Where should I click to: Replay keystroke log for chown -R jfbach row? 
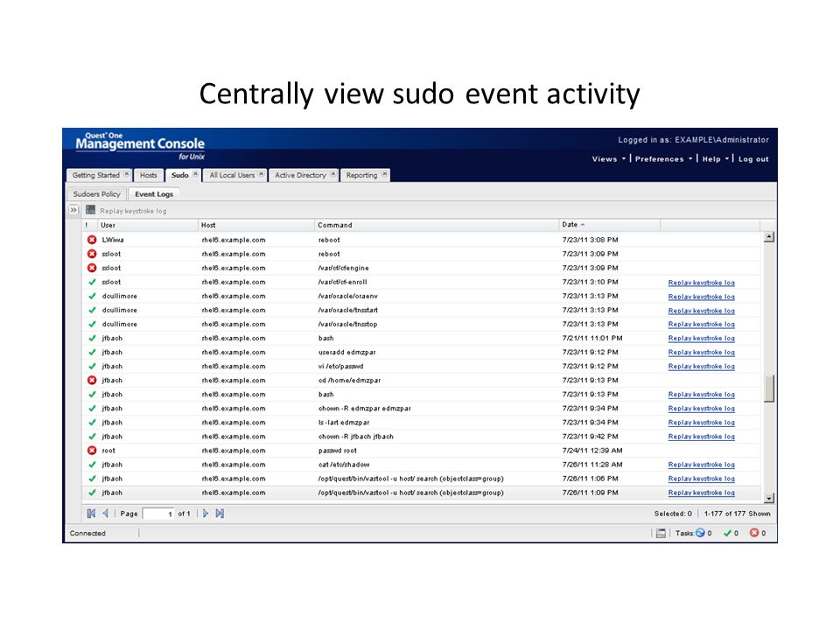(701, 437)
